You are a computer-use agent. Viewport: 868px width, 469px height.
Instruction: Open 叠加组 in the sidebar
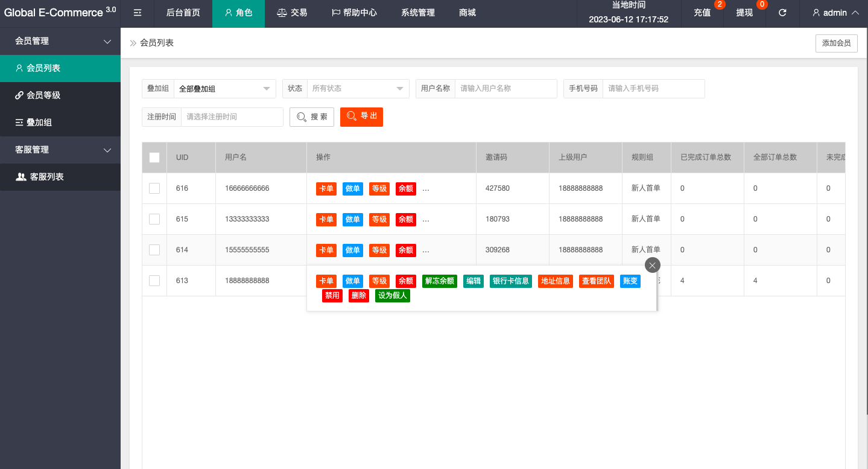[x=34, y=123]
